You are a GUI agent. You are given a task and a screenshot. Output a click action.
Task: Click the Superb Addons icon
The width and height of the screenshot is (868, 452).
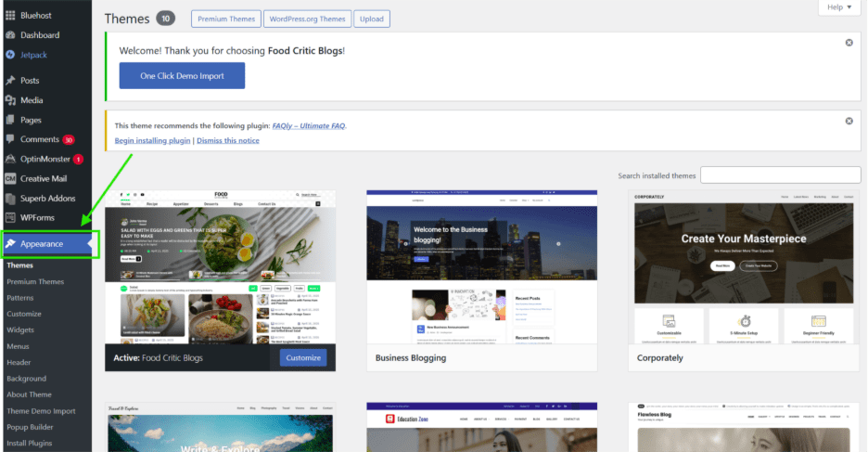point(10,199)
